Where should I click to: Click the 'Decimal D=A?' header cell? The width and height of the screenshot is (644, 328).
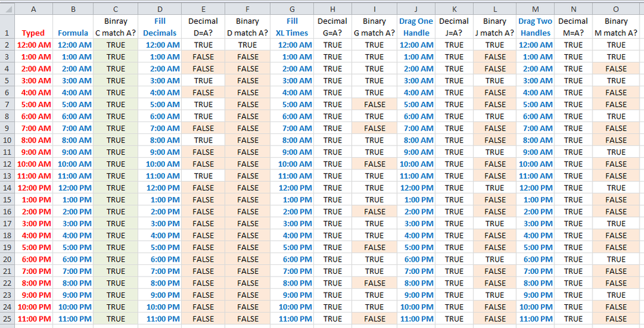[x=203, y=27]
